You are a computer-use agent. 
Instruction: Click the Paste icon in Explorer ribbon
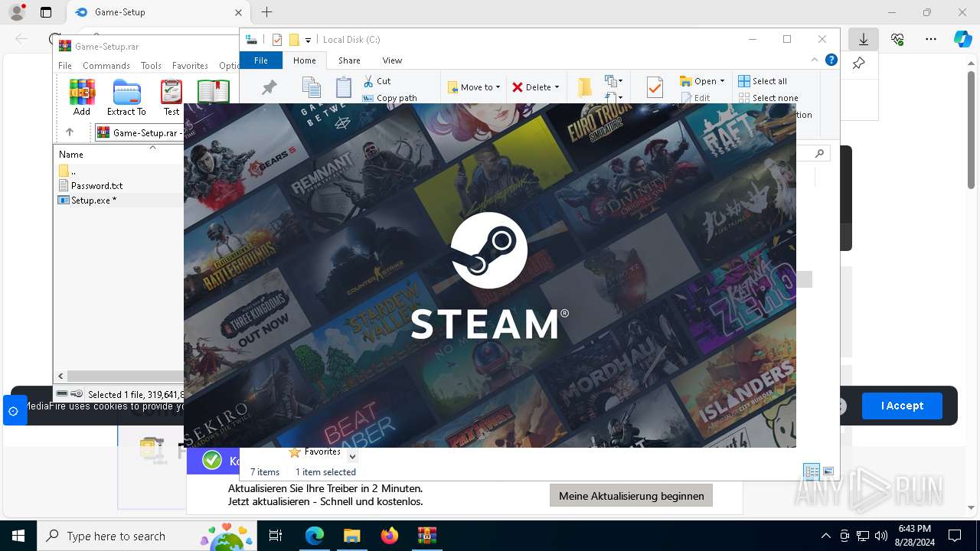tap(344, 88)
